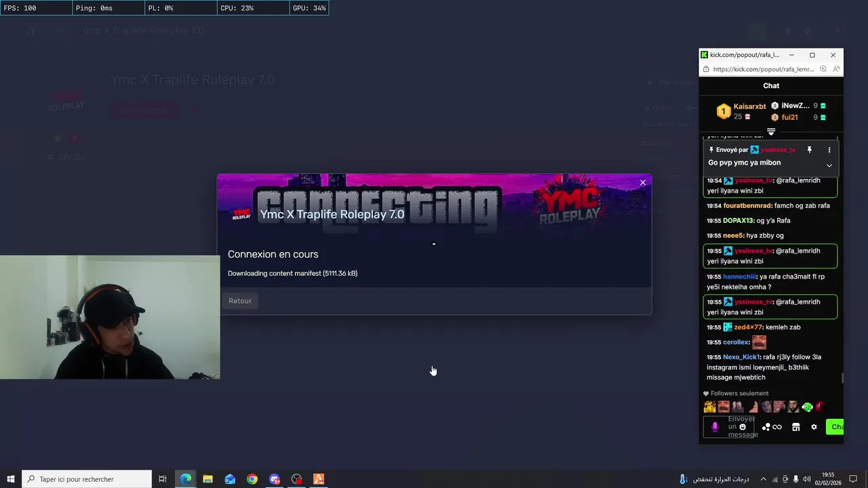Click the chat scrollbar thumb
The image size is (868, 488).
tap(842, 378)
